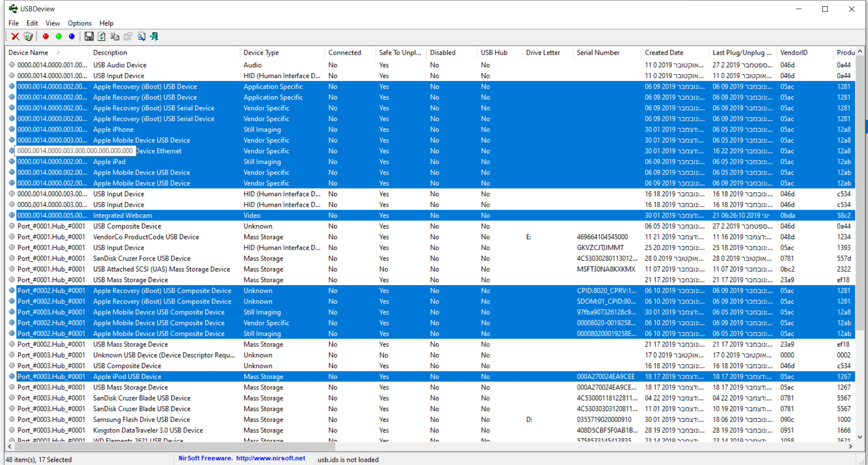Open the Help menu
This screenshot has width=868, height=465.
(x=106, y=23)
